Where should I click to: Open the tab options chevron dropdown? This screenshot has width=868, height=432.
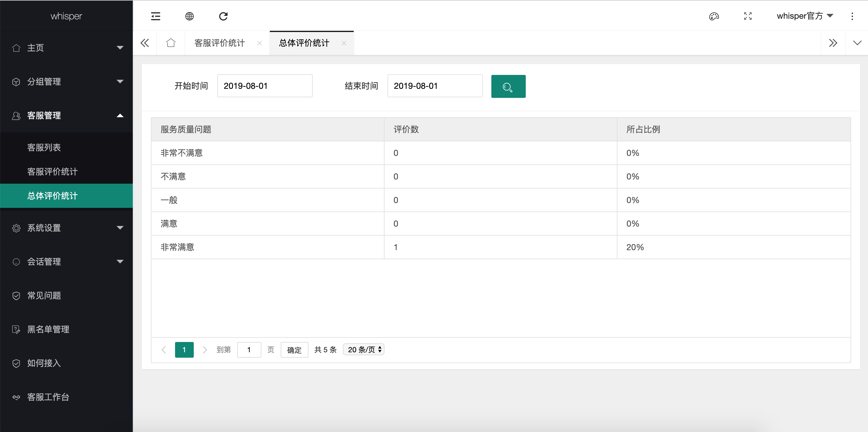tap(857, 43)
